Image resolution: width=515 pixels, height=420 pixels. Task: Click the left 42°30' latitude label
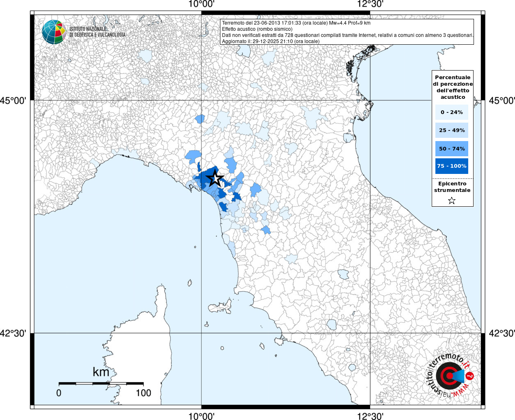tap(13, 333)
